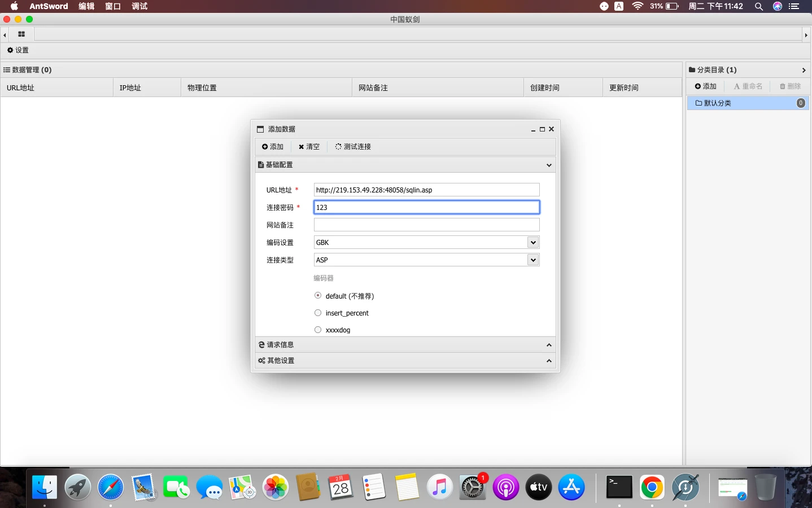Open the 设置 settings tab

[18, 50]
